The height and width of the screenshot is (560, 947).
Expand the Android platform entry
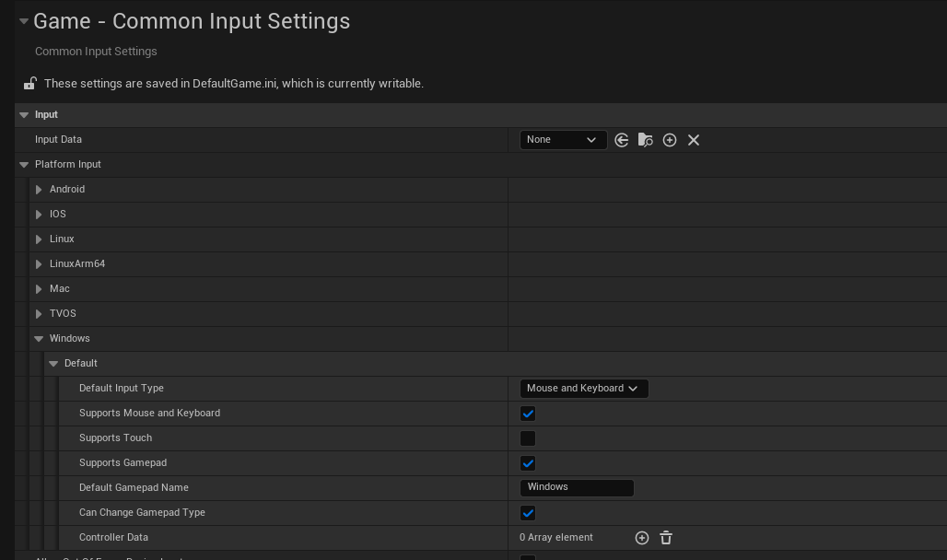(39, 190)
